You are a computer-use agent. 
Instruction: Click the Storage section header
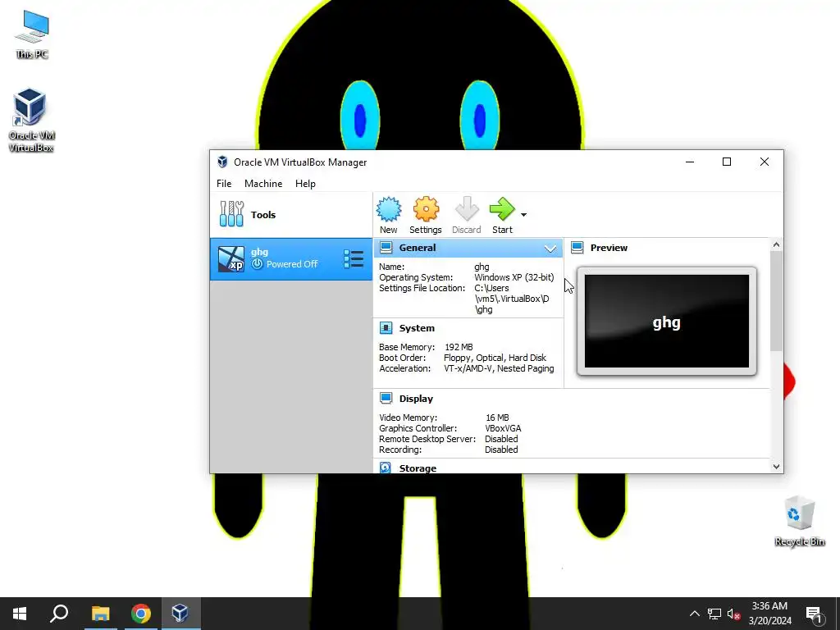tap(418, 468)
